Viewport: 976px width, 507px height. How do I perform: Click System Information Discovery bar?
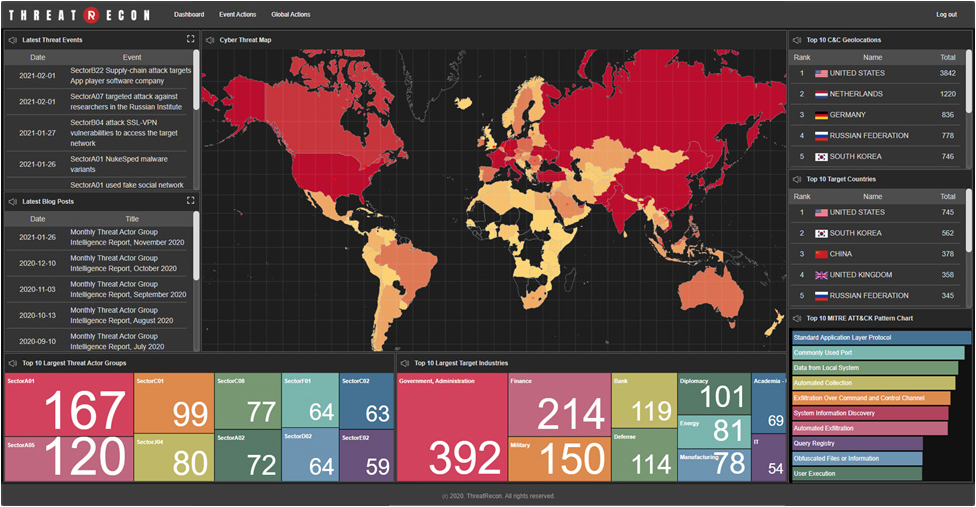coord(870,414)
